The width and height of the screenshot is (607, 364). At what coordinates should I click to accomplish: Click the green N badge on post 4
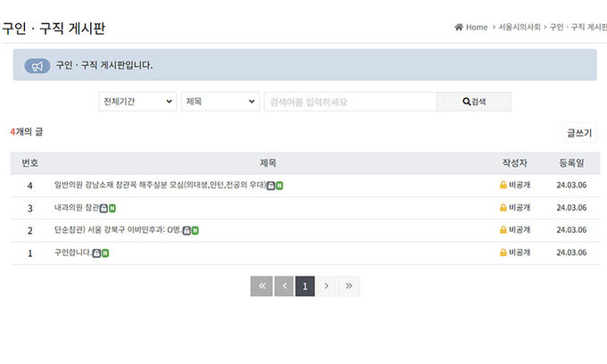pos(279,186)
